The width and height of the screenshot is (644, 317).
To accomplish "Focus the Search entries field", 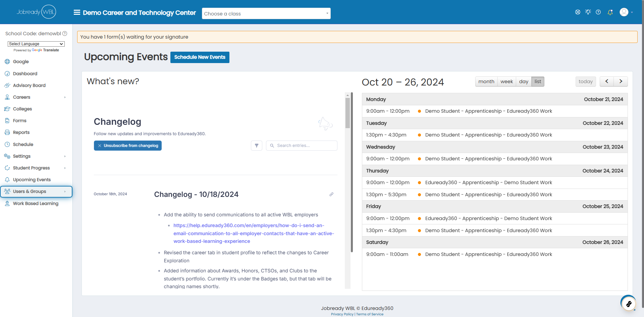I will 302,146.
